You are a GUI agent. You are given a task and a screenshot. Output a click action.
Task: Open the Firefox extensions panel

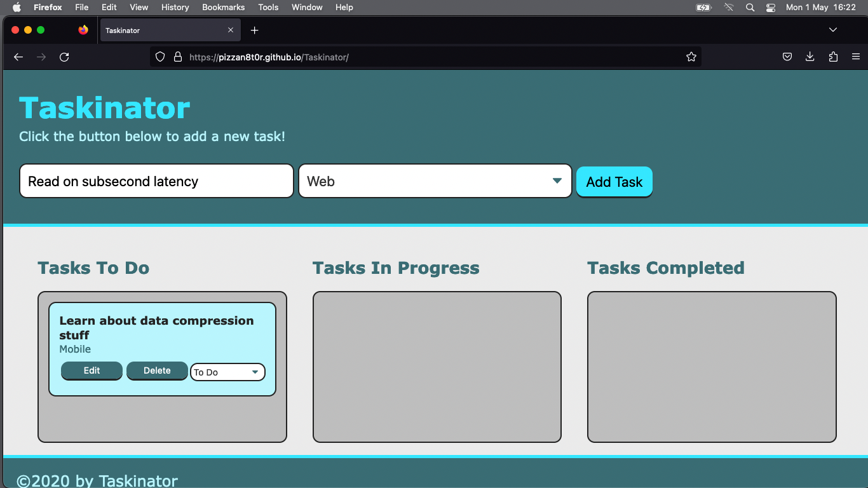coord(832,57)
